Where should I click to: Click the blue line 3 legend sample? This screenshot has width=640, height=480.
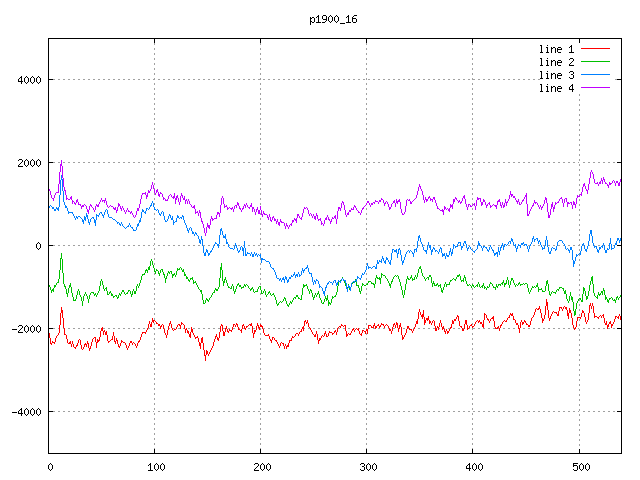[x=595, y=75]
